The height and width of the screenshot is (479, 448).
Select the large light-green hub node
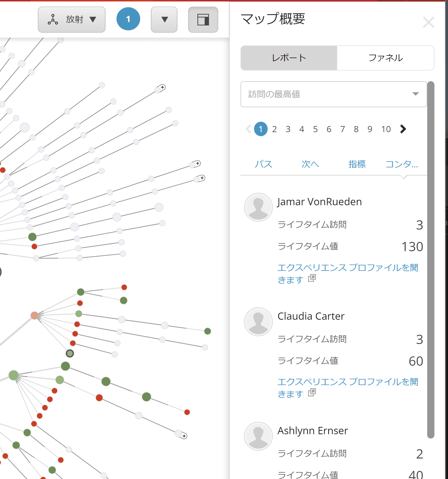(x=14, y=375)
